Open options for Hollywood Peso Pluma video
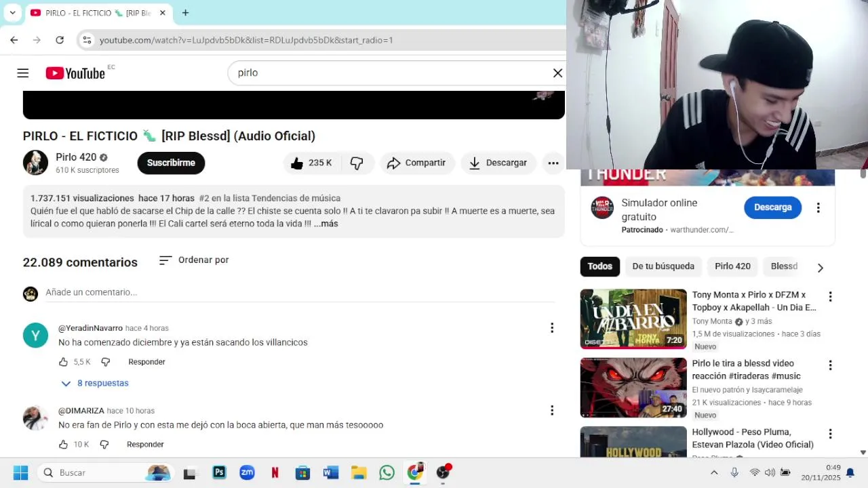Viewport: 868px width, 488px height. [x=830, y=434]
